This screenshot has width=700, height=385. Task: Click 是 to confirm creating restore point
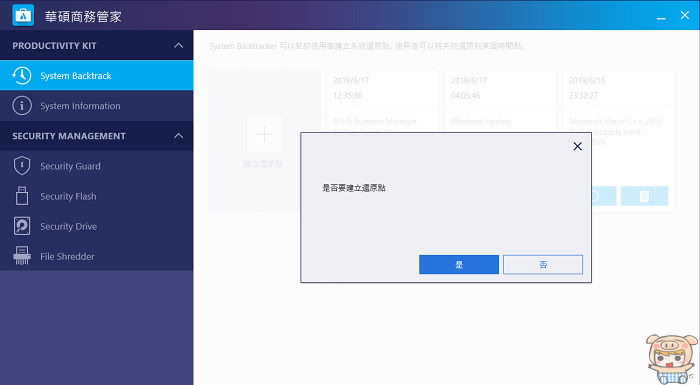(458, 264)
